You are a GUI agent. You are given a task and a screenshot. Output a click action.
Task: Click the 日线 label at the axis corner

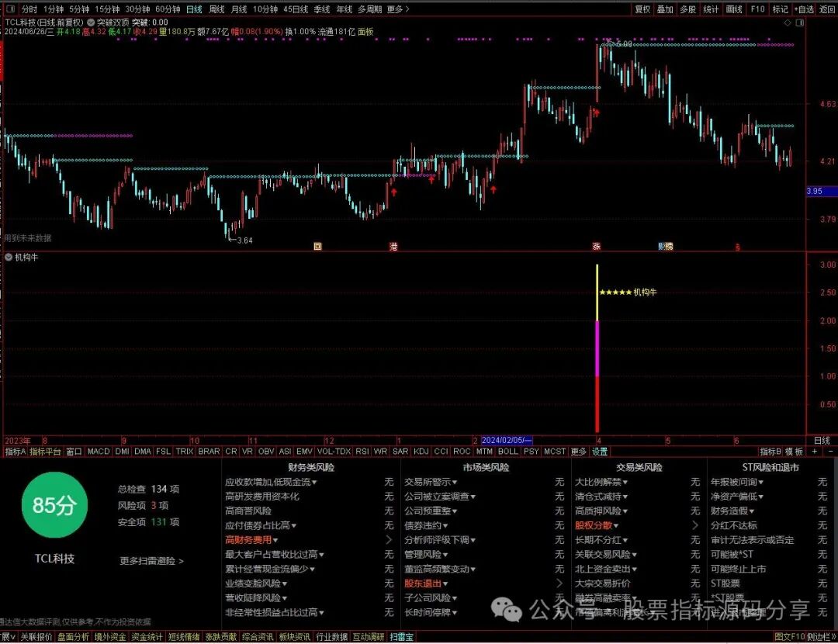click(x=822, y=441)
